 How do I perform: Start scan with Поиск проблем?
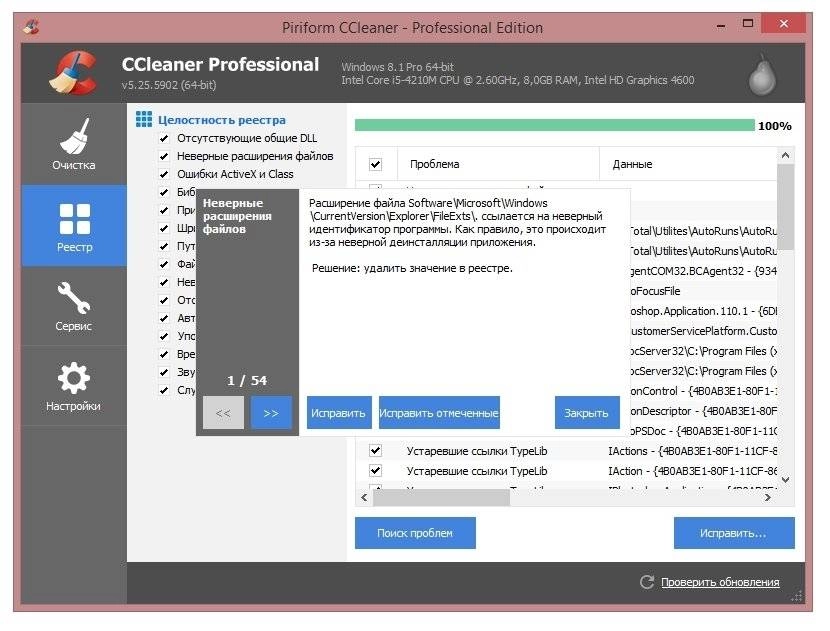click(415, 533)
